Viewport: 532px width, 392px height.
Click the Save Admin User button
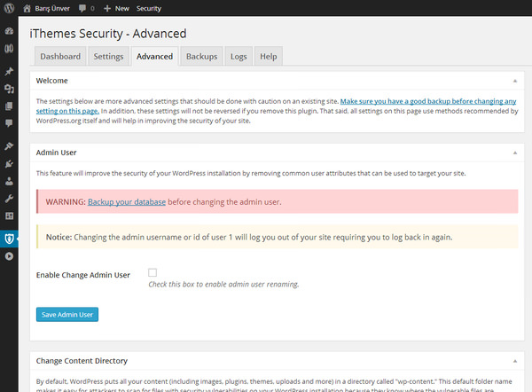[67, 315]
